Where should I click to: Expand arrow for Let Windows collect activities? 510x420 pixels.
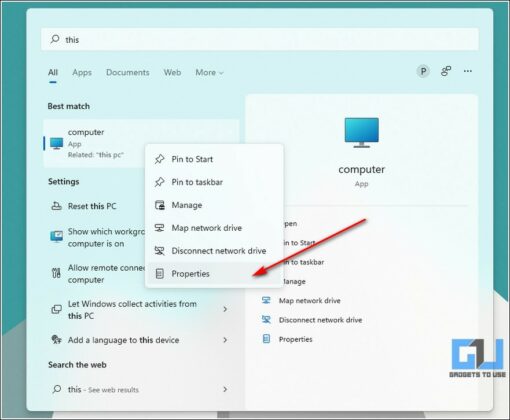coord(225,309)
